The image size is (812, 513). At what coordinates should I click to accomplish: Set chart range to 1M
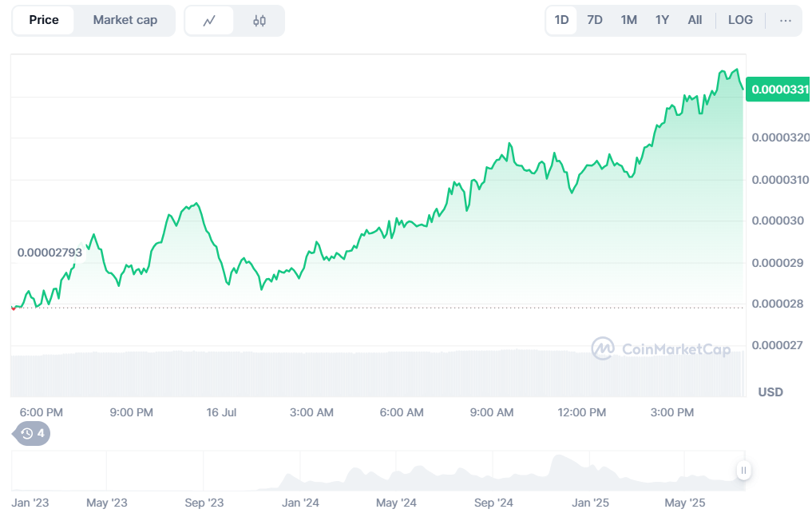pos(628,20)
